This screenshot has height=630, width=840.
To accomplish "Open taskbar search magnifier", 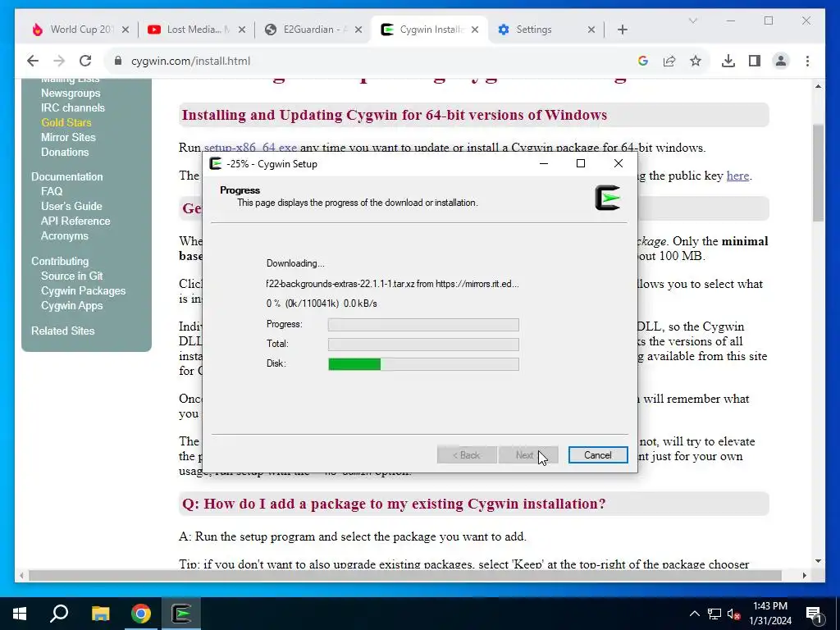I will 59,614.
